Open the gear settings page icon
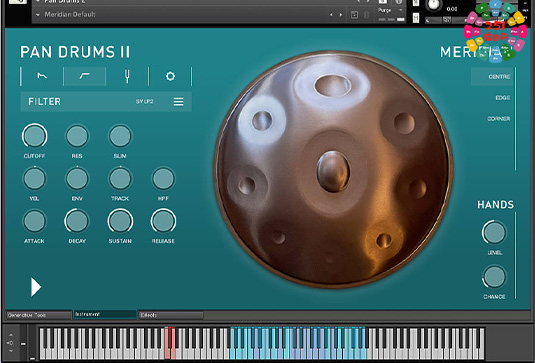The height and width of the screenshot is (363, 535). pyautogui.click(x=170, y=76)
